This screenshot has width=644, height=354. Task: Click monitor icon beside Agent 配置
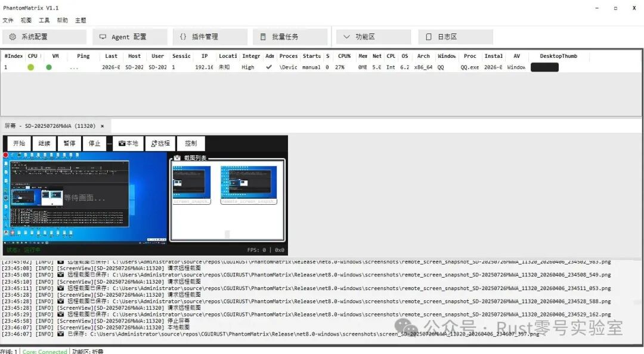103,36
